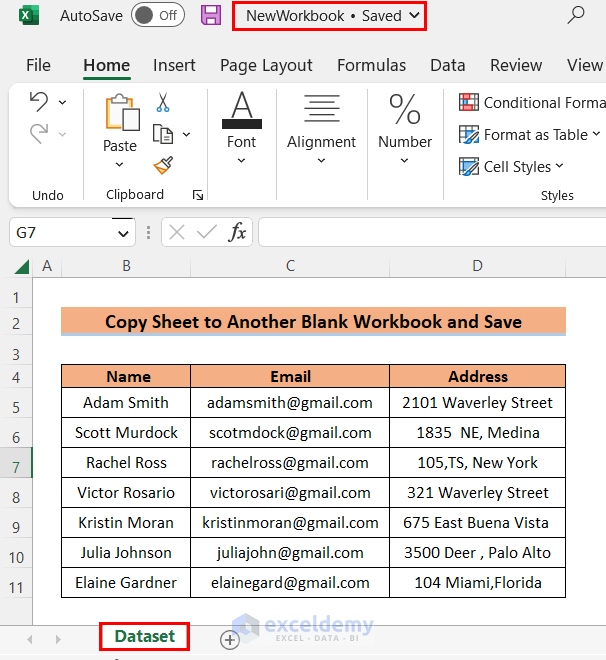
Task: Add a new sheet with plus icon
Action: [x=230, y=639]
